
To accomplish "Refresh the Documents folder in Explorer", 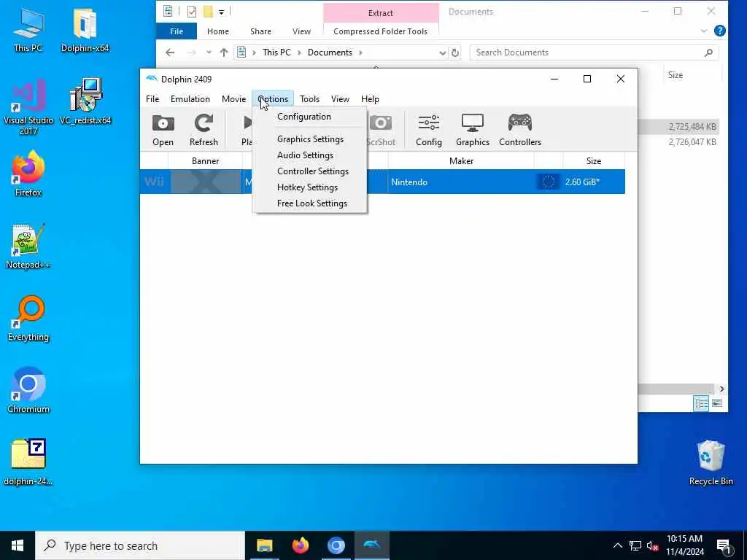I will coord(455,52).
